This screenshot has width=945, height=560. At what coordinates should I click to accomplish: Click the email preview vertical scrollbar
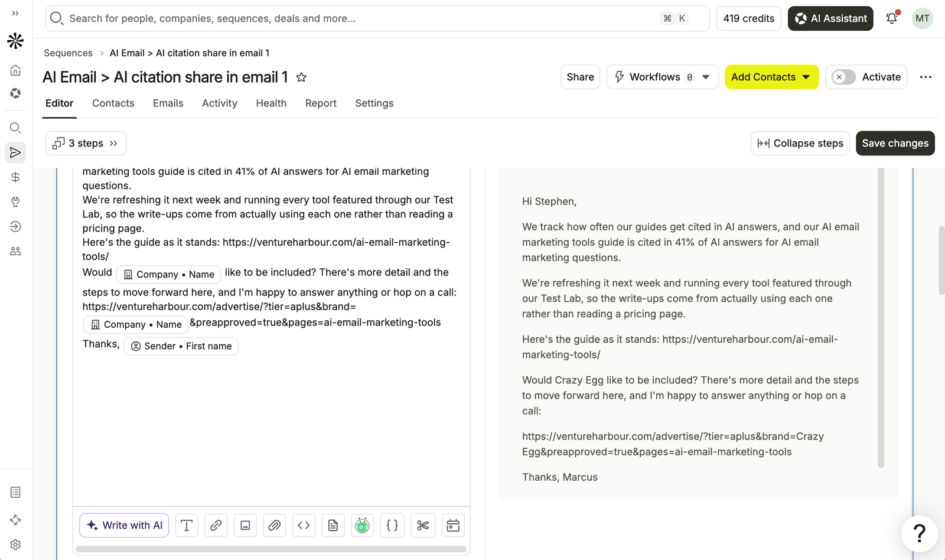881,318
